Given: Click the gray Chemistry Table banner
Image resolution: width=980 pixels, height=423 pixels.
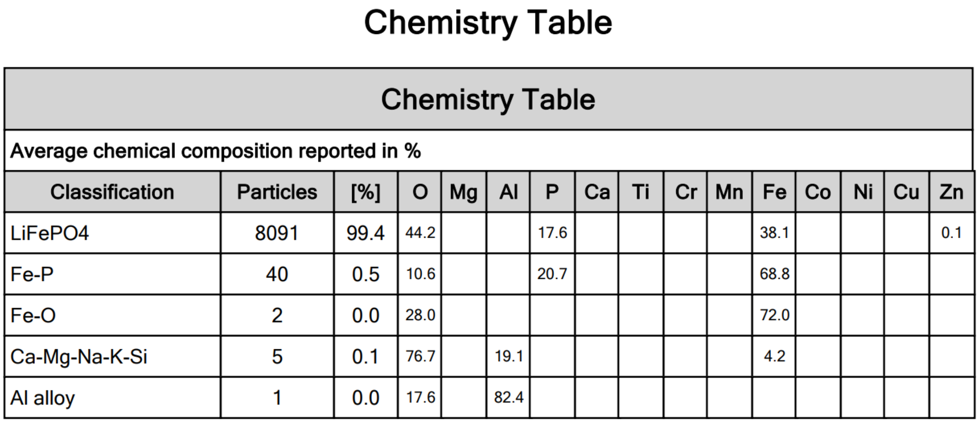Looking at the screenshot, I should point(489,99).
